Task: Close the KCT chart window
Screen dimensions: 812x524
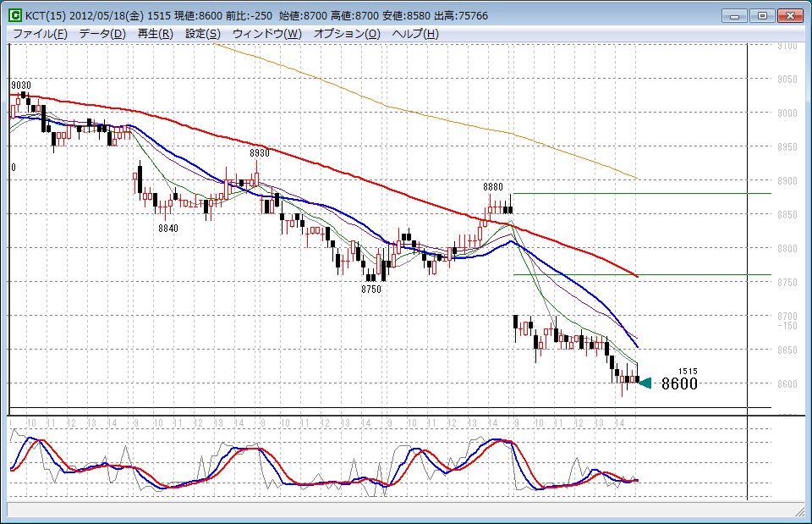Action: point(789,15)
